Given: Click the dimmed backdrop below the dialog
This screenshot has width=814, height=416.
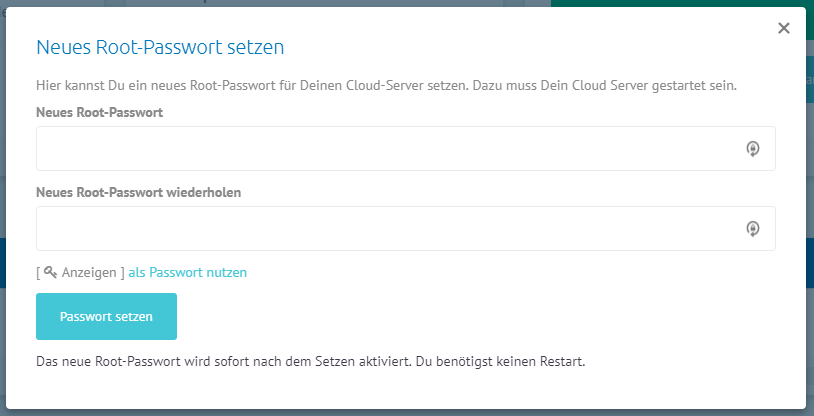Looking at the screenshot, I should click(x=407, y=412).
